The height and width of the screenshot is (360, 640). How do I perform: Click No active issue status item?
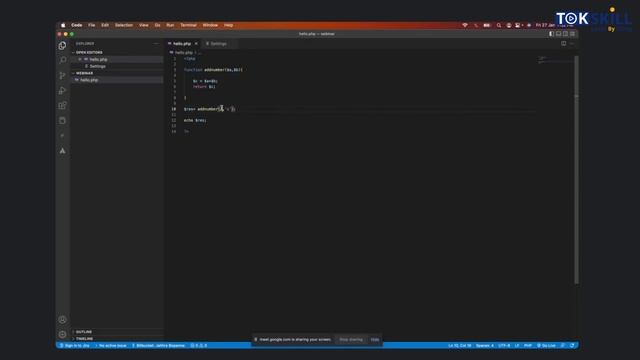point(111,346)
